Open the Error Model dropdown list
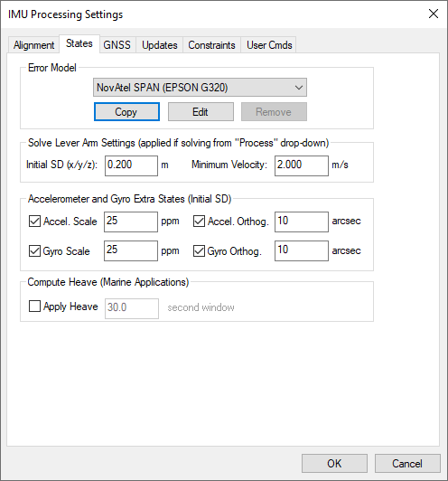 tap(200, 88)
